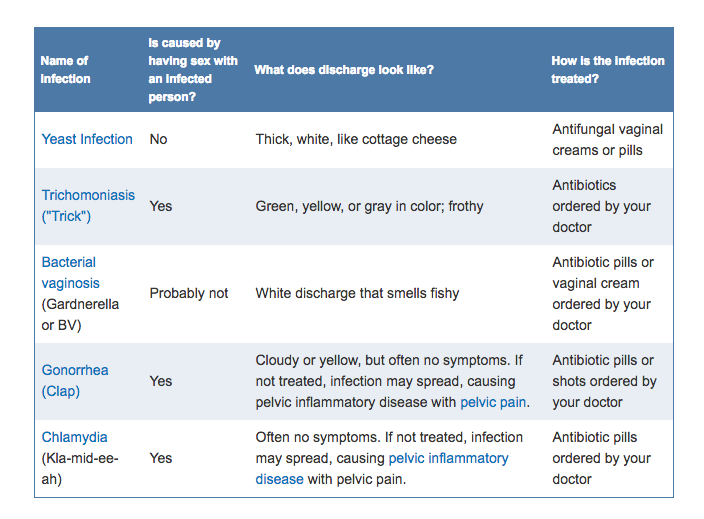Click the 'Green, yellow, or gray' discharge description
This screenshot has width=704, height=519.
coord(369,206)
